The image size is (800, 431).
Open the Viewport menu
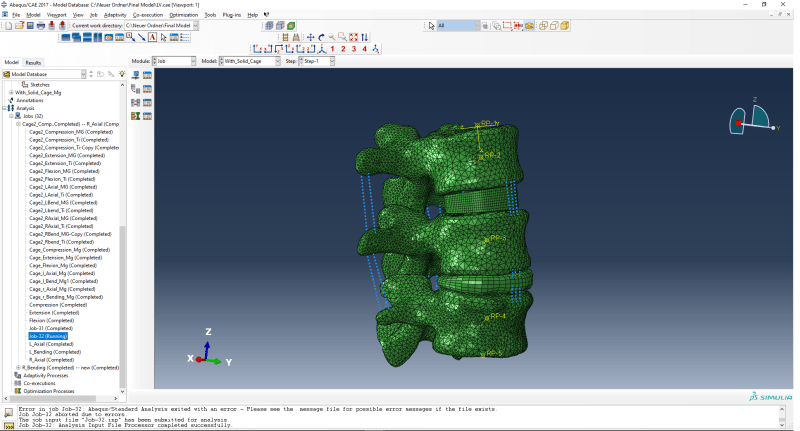coord(56,15)
